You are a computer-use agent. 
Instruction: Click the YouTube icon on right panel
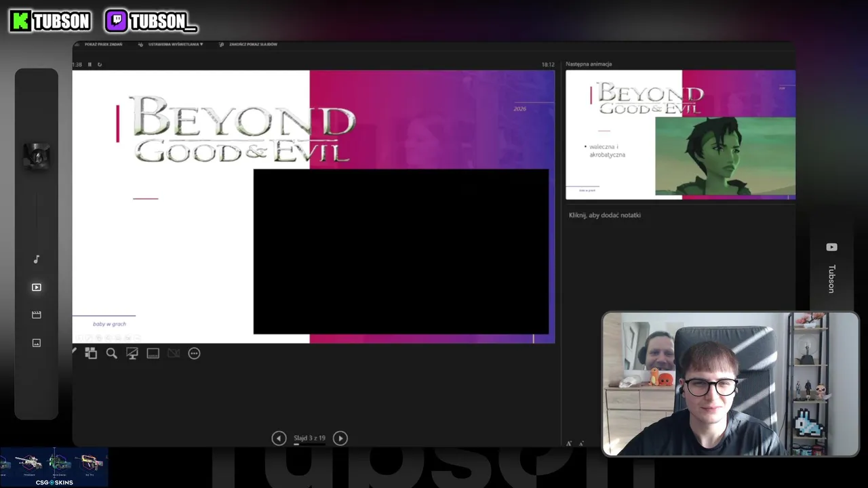(x=831, y=247)
